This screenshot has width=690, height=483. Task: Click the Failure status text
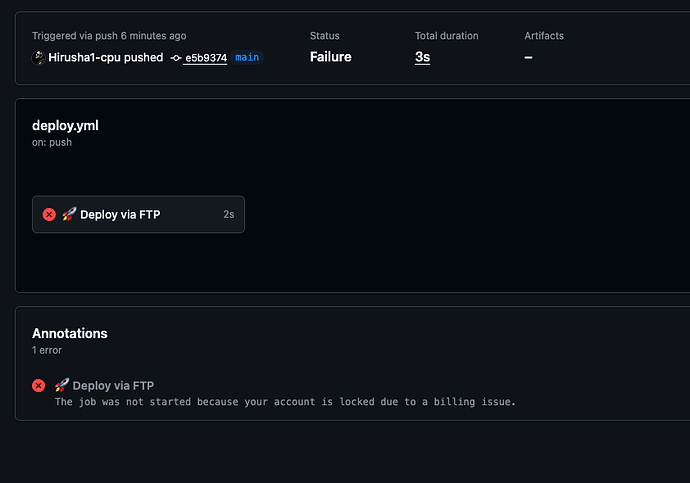pyautogui.click(x=330, y=57)
